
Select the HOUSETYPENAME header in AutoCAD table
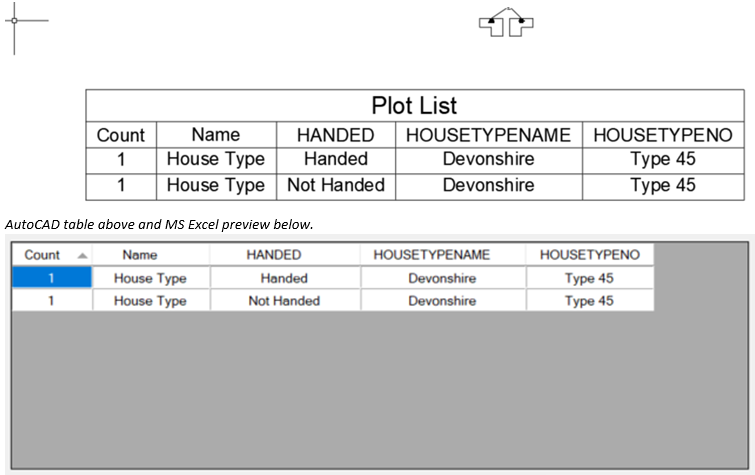pyautogui.click(x=489, y=135)
